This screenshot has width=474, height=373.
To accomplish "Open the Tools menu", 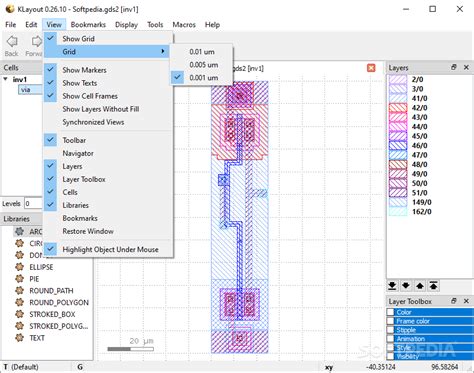I will click(x=155, y=25).
